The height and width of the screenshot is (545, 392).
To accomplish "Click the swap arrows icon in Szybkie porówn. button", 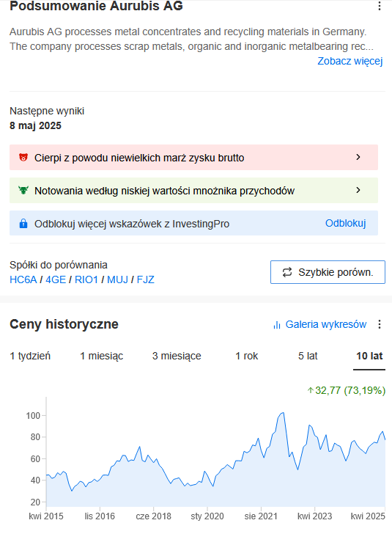I will (x=287, y=272).
